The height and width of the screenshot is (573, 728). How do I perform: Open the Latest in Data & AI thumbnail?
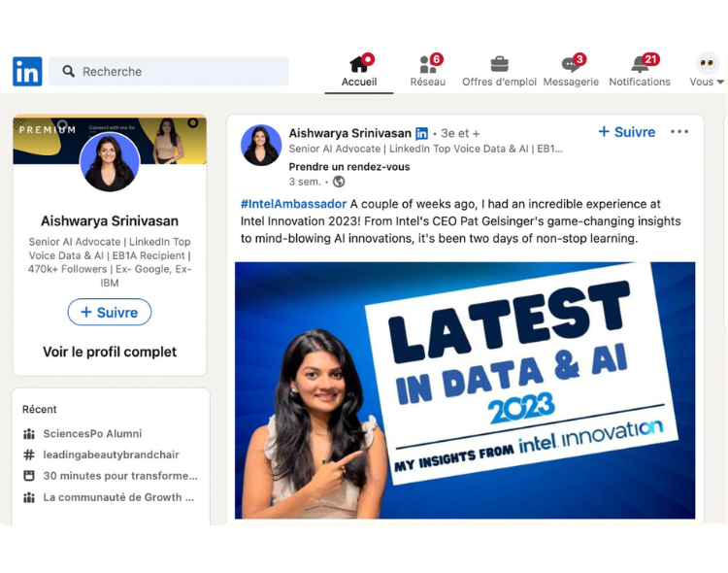[x=465, y=389]
